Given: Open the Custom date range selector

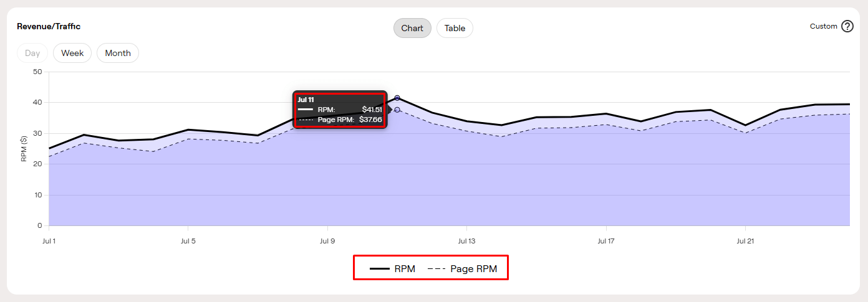Looking at the screenshot, I should click(x=823, y=26).
